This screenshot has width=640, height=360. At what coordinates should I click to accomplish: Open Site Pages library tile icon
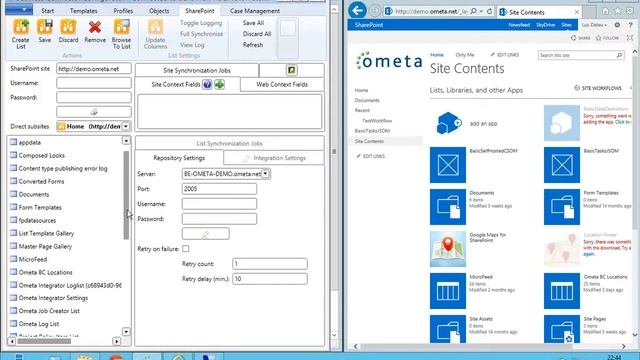(562, 329)
